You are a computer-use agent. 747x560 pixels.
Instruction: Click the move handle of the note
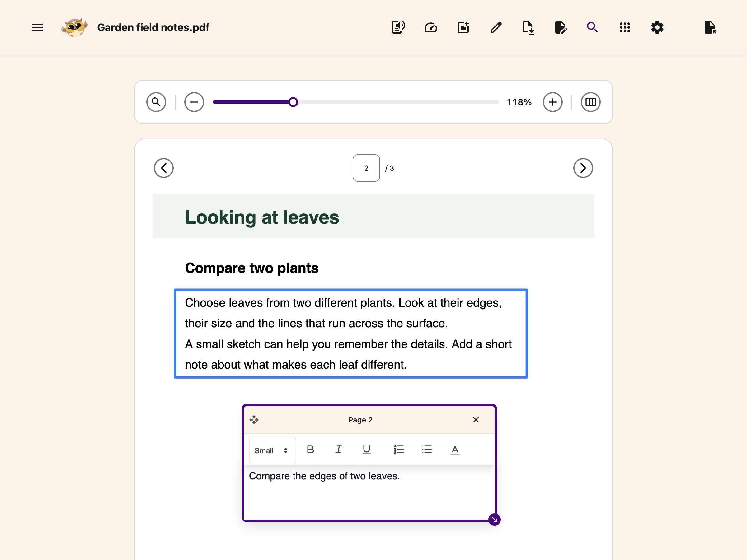(254, 420)
